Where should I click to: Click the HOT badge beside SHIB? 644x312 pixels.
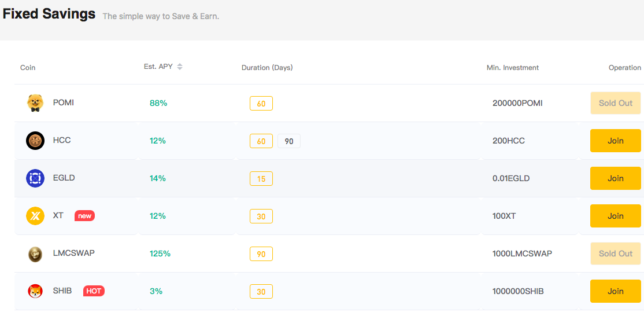[x=94, y=291]
